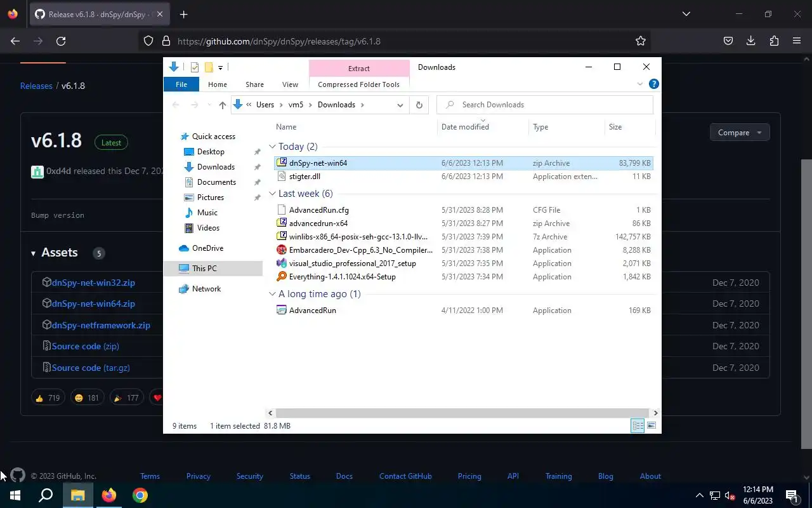Sort by Date modified column header
This screenshot has width=812, height=508.
click(483, 127)
